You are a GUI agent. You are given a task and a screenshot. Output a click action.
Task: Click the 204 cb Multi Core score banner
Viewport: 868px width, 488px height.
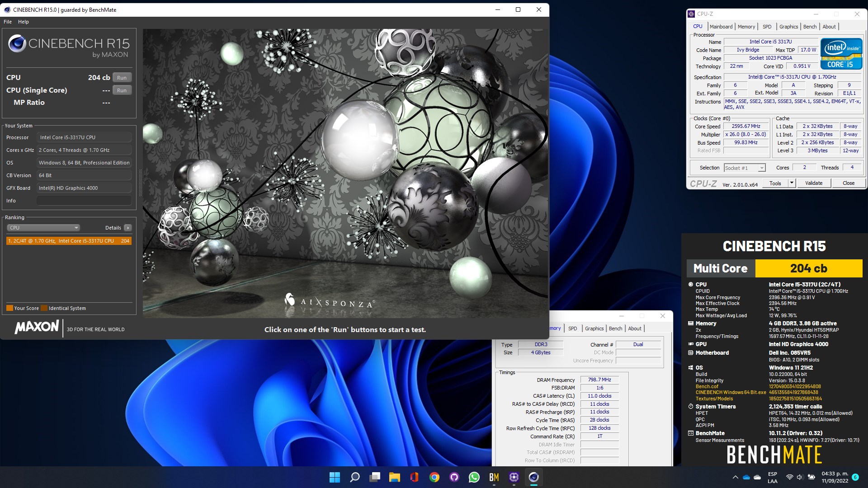(x=808, y=268)
